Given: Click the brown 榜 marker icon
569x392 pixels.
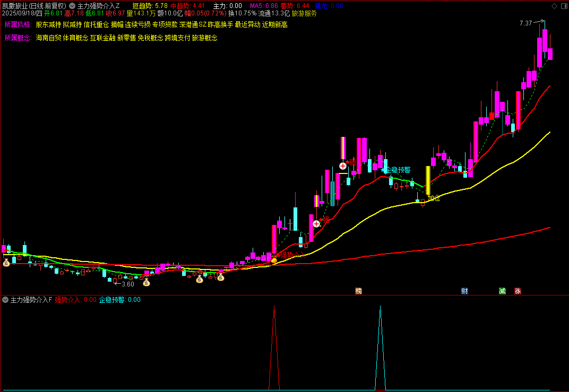Looking at the screenshot, I should pos(358,291).
